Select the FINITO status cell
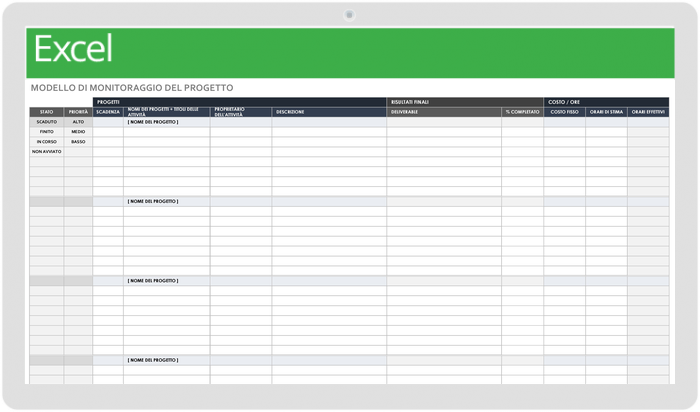This screenshot has width=700, height=412. click(46, 132)
